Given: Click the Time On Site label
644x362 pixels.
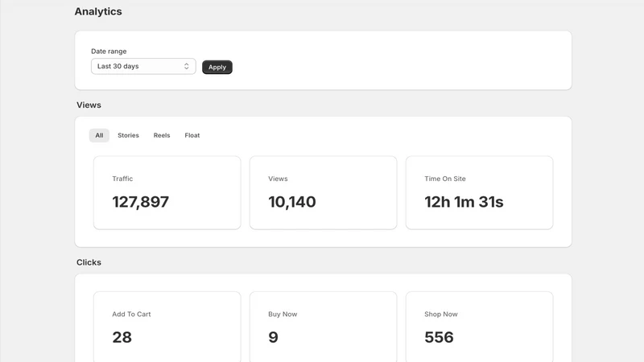Looking at the screenshot, I should pos(445,179).
